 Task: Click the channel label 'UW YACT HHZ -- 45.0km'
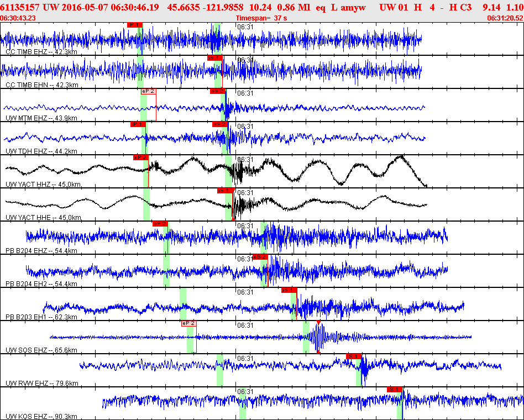coord(44,184)
